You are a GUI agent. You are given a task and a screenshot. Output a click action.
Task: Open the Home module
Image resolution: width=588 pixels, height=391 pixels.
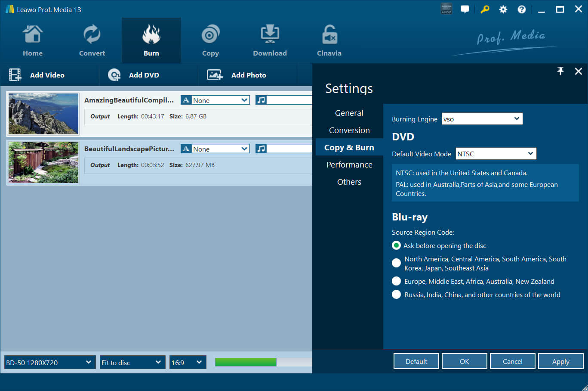coord(33,40)
